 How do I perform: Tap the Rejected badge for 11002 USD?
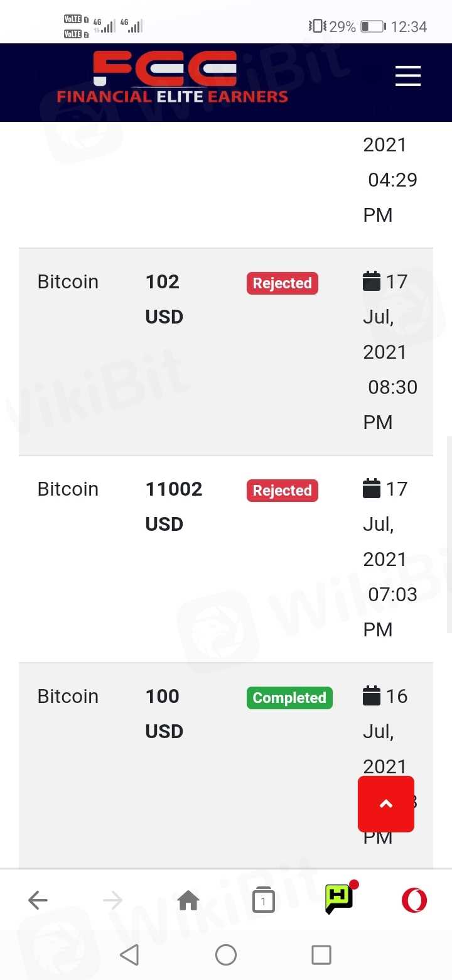[x=282, y=491]
